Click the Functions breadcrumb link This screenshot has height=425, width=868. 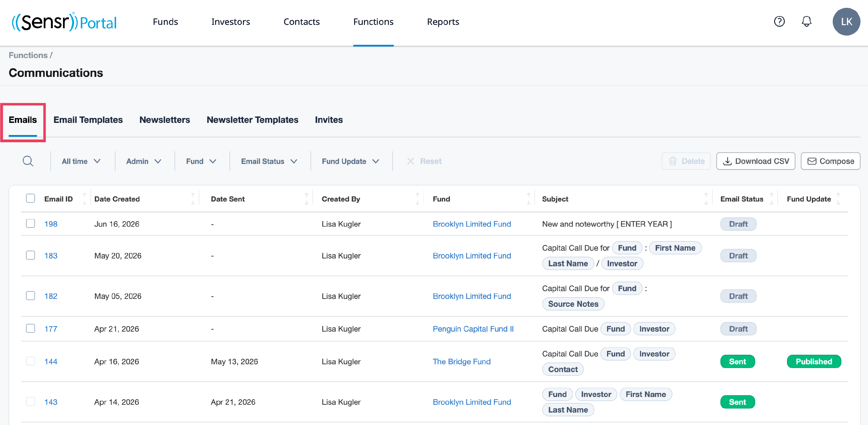tap(28, 55)
